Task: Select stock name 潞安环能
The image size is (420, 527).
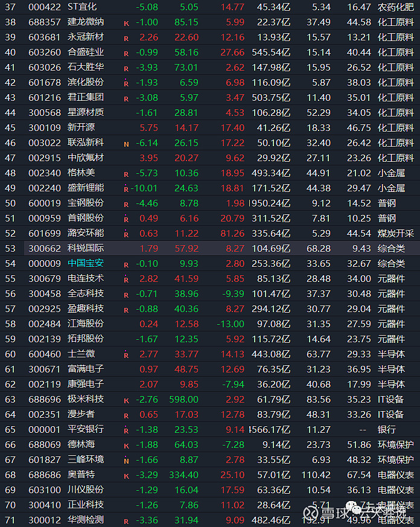Action: [86, 233]
